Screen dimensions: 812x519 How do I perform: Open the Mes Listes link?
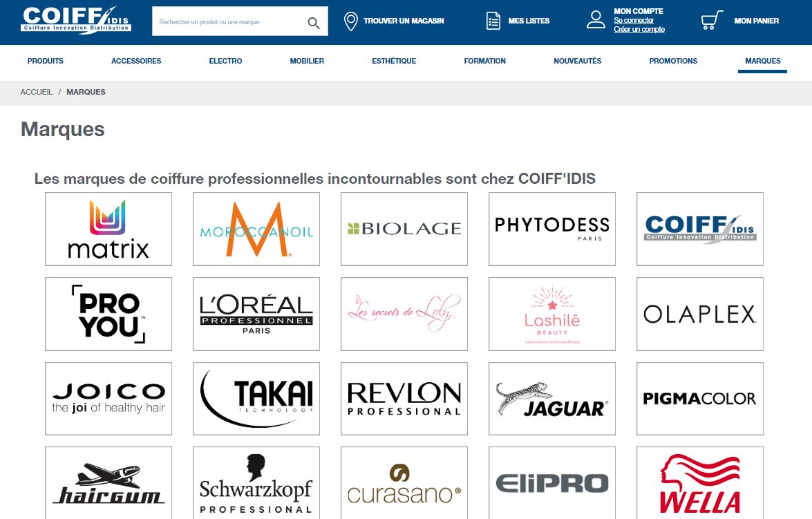pos(529,21)
